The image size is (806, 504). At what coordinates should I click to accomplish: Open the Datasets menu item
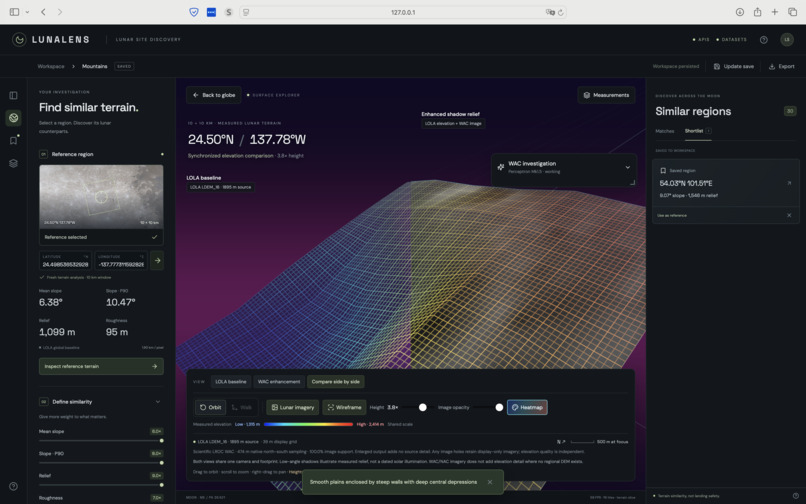[x=732, y=40]
